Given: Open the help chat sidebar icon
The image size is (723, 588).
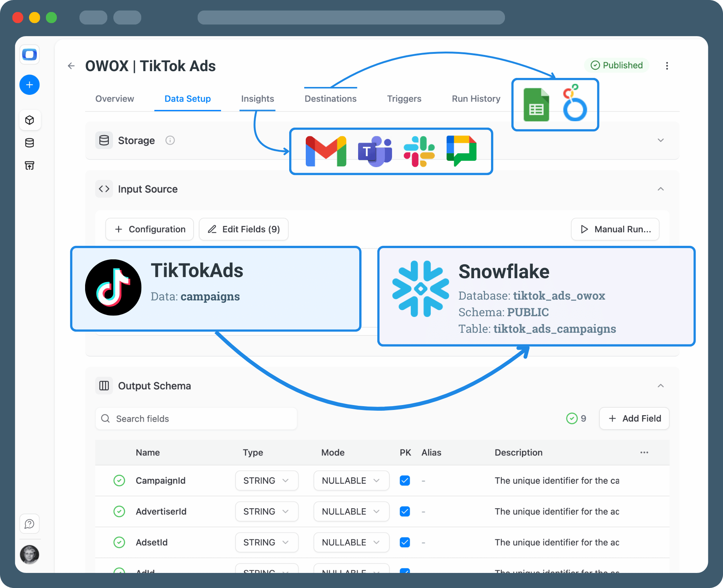Looking at the screenshot, I should 29,524.
